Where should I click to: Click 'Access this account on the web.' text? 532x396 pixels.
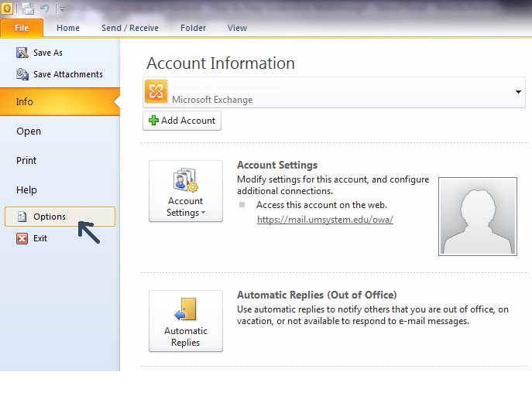tap(321, 205)
